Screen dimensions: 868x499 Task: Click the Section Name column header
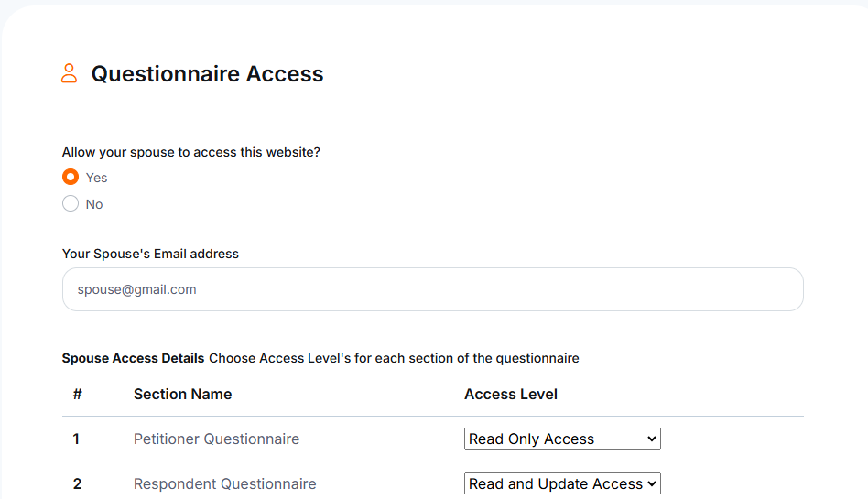point(183,394)
